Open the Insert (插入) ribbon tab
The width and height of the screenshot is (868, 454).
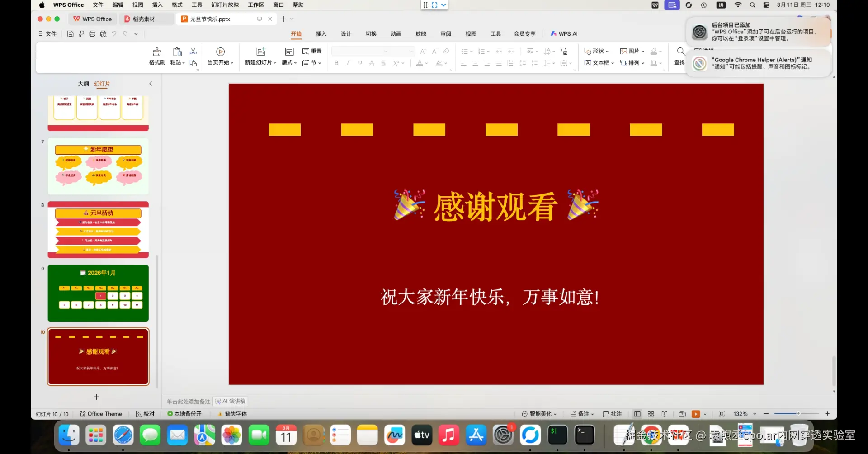pos(321,34)
